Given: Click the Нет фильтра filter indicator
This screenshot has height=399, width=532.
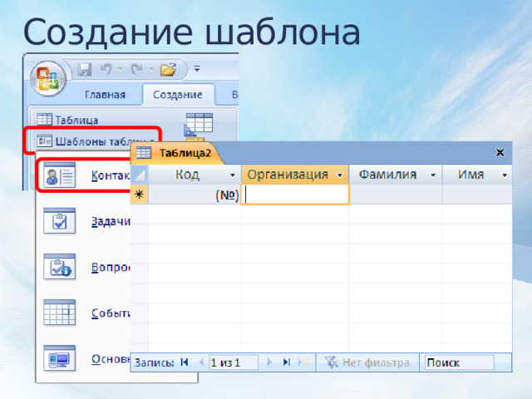Looking at the screenshot, I should (367, 362).
